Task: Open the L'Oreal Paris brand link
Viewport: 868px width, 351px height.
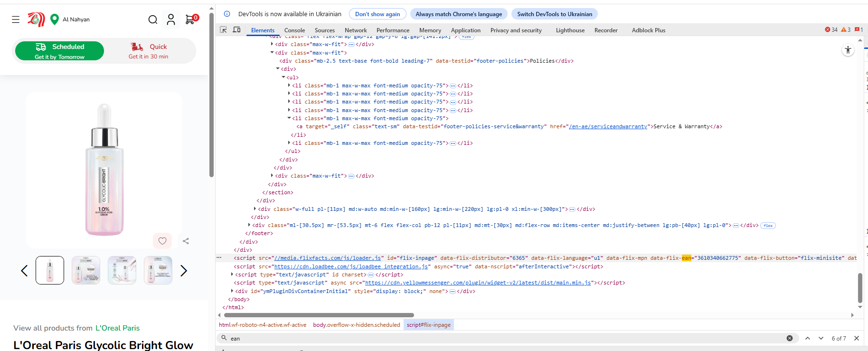Action: pos(117,328)
